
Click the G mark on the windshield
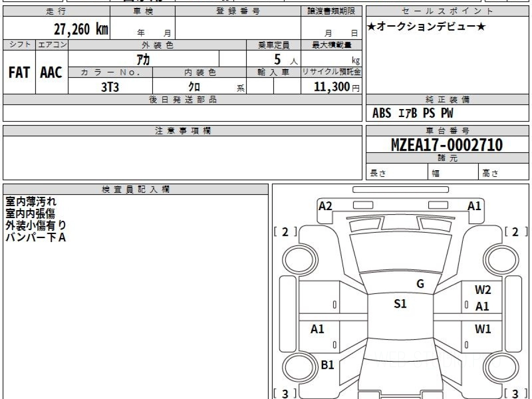[420, 284]
